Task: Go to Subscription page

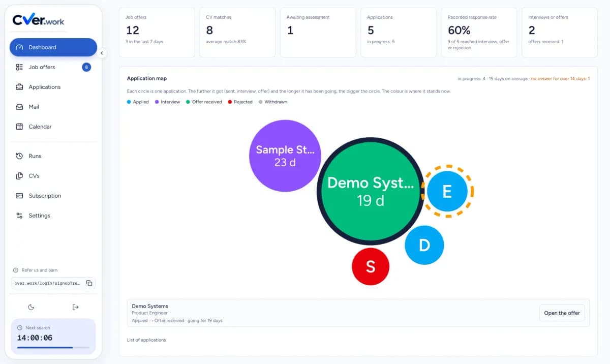Action: click(53, 196)
